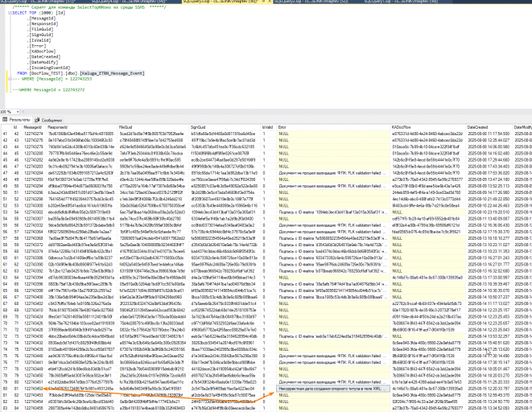Select the DateCreated column header
This screenshot has width=532, height=412.
tap(489, 127)
